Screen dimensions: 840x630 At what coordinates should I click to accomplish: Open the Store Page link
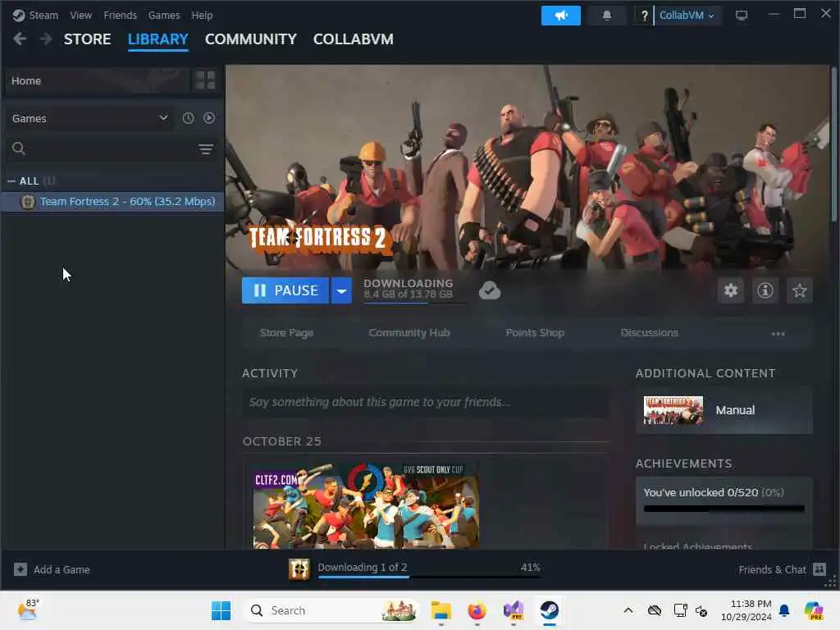click(286, 333)
